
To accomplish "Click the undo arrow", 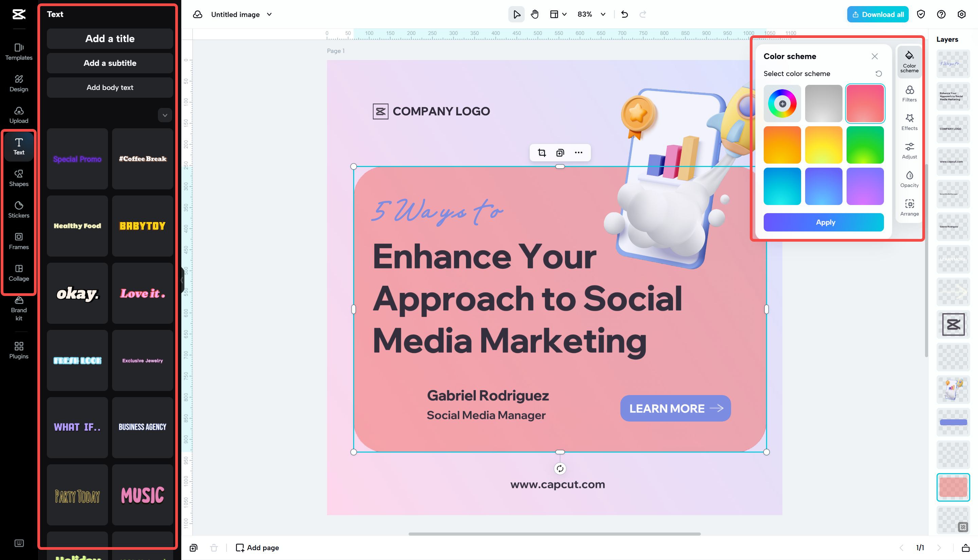I will [624, 14].
